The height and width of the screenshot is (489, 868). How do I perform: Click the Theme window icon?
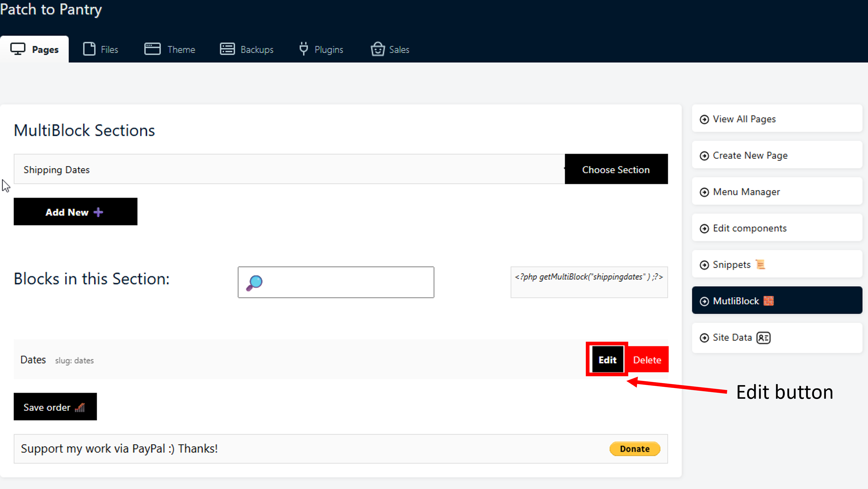(152, 49)
